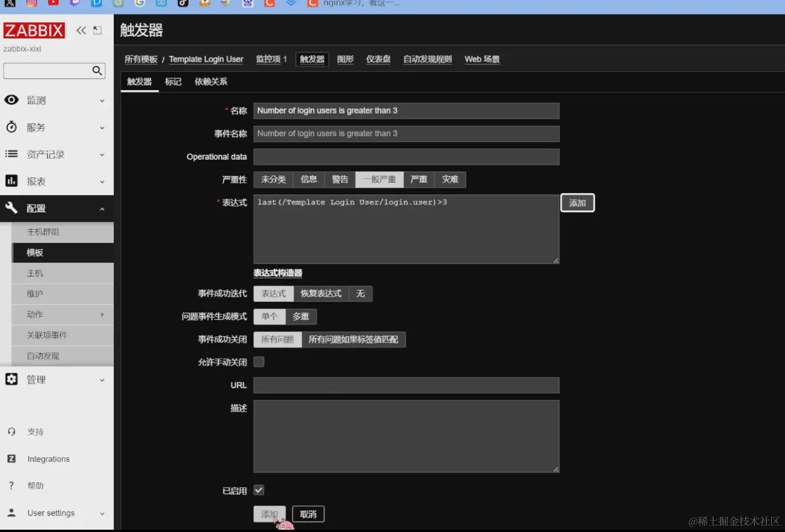Open the 监控项 1 navigation link

271,59
